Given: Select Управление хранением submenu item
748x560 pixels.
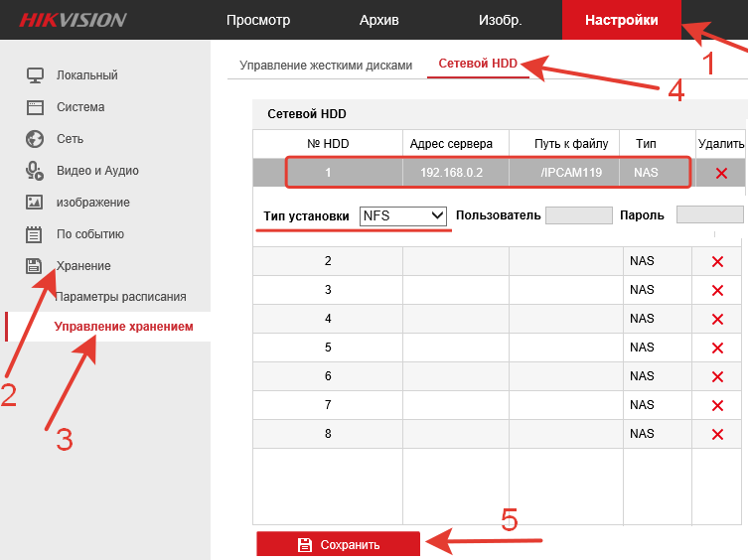Looking at the screenshot, I should 123,327.
